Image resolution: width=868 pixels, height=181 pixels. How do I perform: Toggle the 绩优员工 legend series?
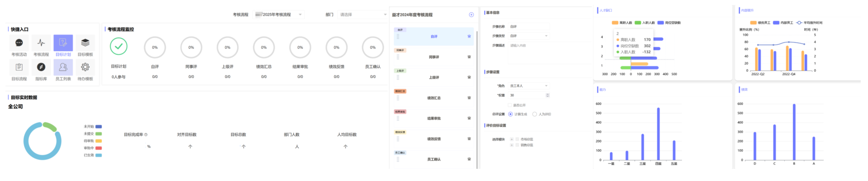(x=760, y=23)
